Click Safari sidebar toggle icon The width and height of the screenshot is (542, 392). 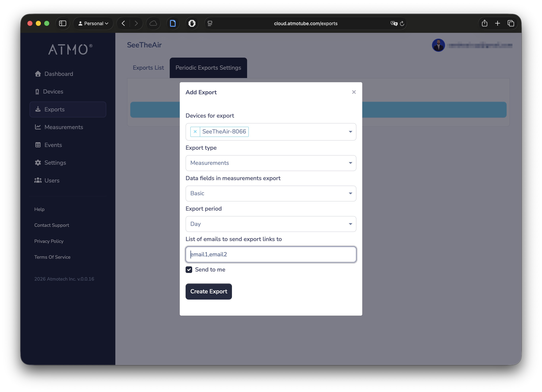point(63,23)
